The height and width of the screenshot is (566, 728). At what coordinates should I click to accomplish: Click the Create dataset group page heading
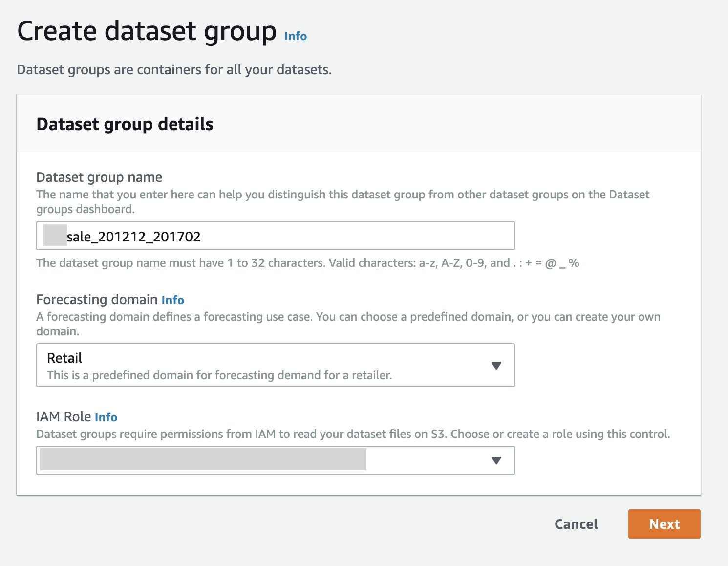tap(147, 31)
